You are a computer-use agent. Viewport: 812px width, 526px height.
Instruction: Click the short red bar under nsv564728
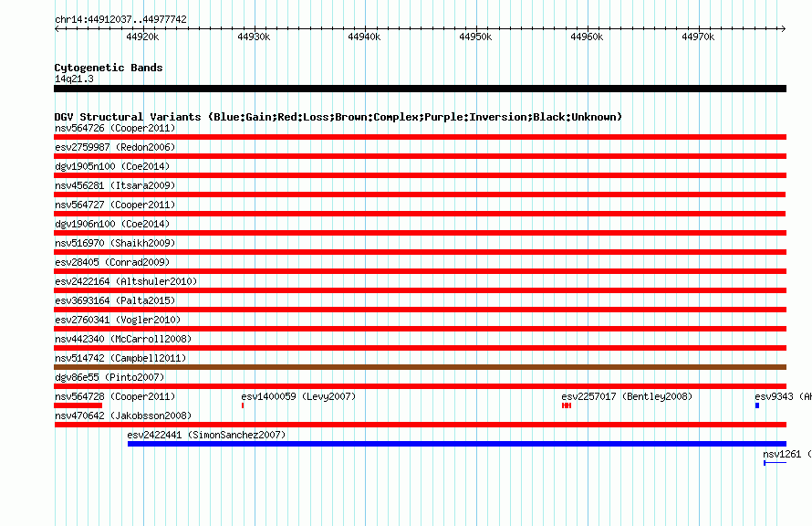(x=78, y=405)
